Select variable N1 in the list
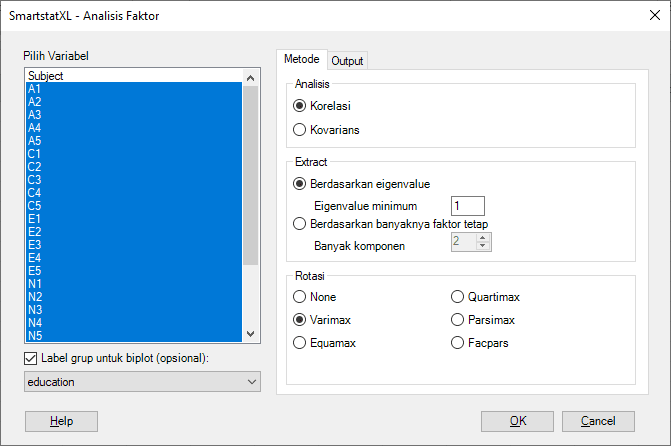Image resolution: width=671 pixels, height=446 pixels. [134, 284]
